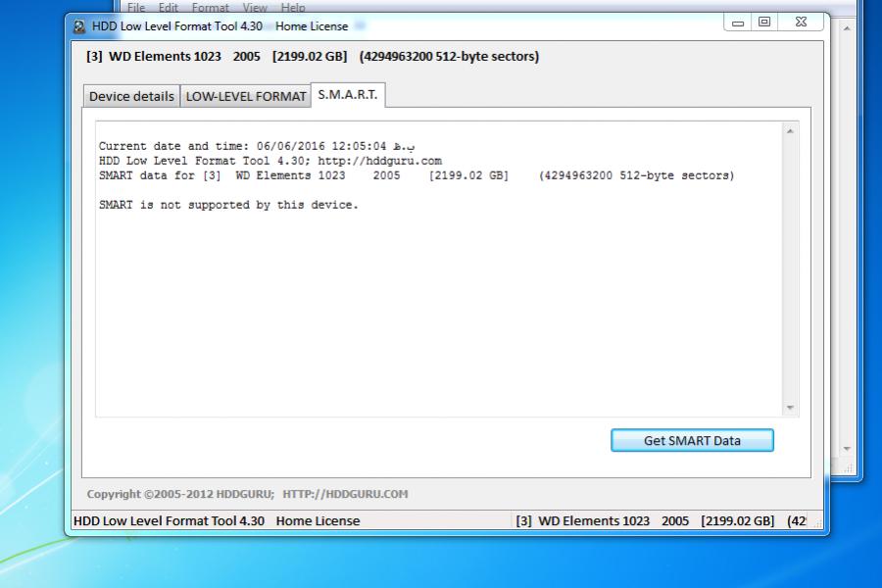
Task: Click the Get SMART Data button
Action: [692, 441]
